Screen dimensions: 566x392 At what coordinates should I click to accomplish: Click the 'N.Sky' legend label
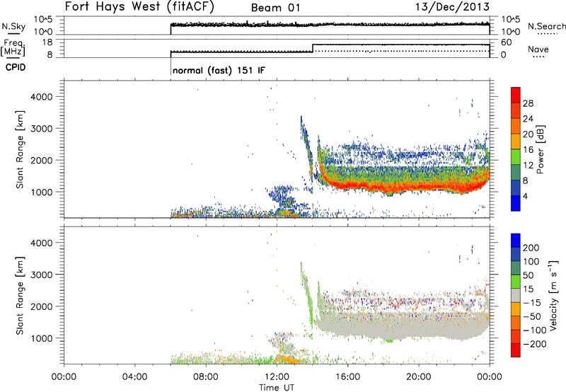(13, 26)
